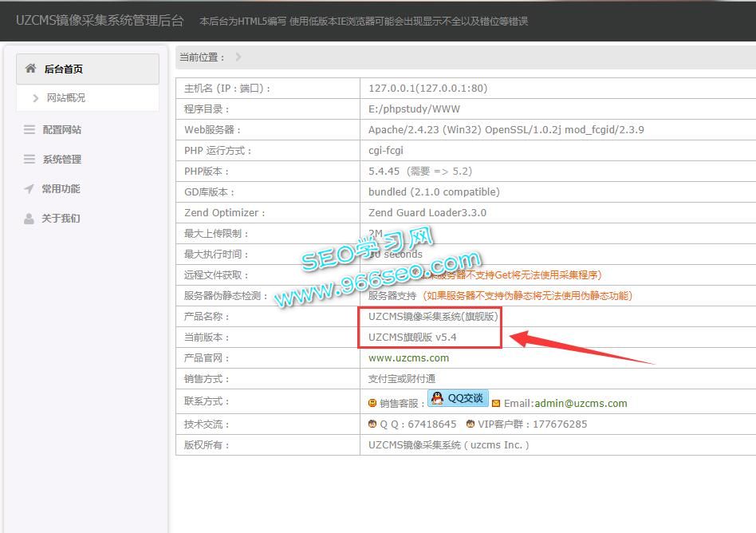The height and width of the screenshot is (533, 756).
Task: Click the 版权所有： label
Action: point(207,444)
